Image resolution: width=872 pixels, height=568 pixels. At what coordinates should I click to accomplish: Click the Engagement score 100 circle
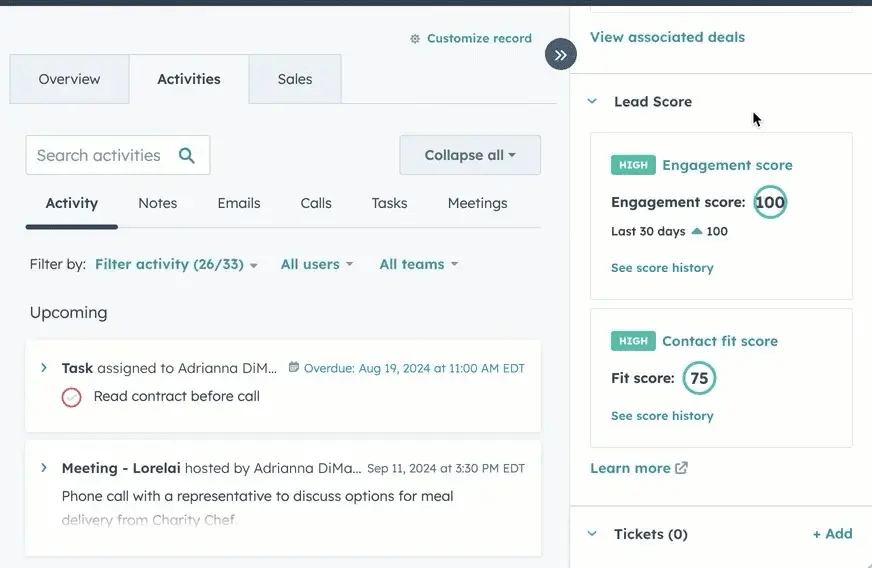click(769, 202)
